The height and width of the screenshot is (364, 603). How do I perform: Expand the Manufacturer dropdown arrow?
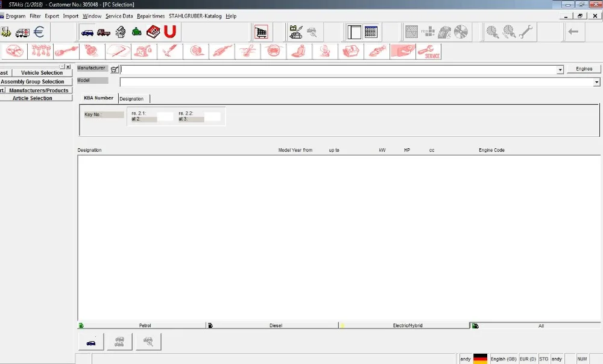(560, 69)
